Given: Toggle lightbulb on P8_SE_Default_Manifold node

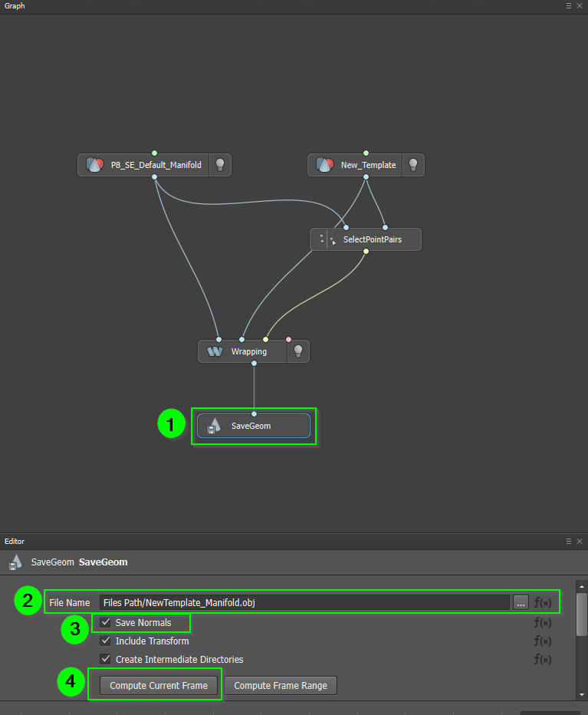Looking at the screenshot, I should click(220, 165).
